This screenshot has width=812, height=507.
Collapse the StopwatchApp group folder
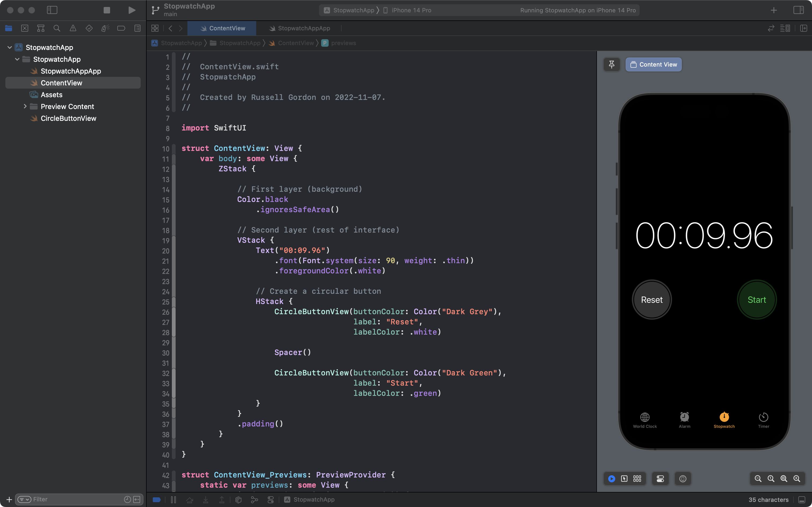point(17,59)
